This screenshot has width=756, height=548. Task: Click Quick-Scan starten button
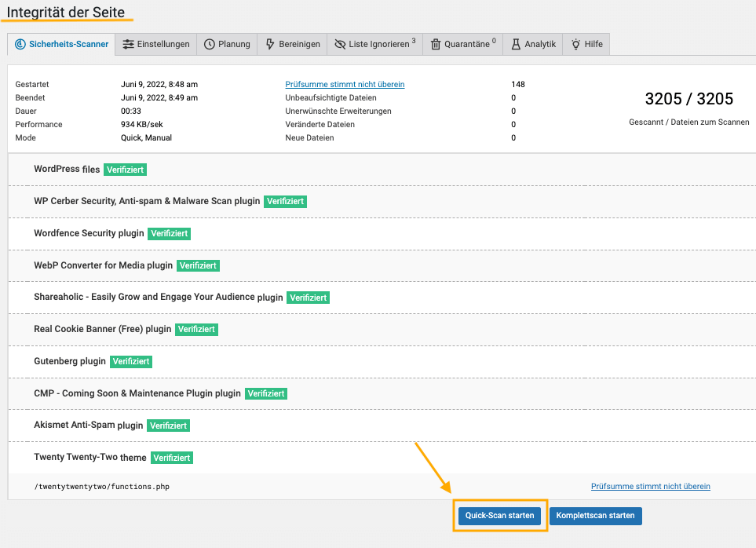click(x=499, y=516)
